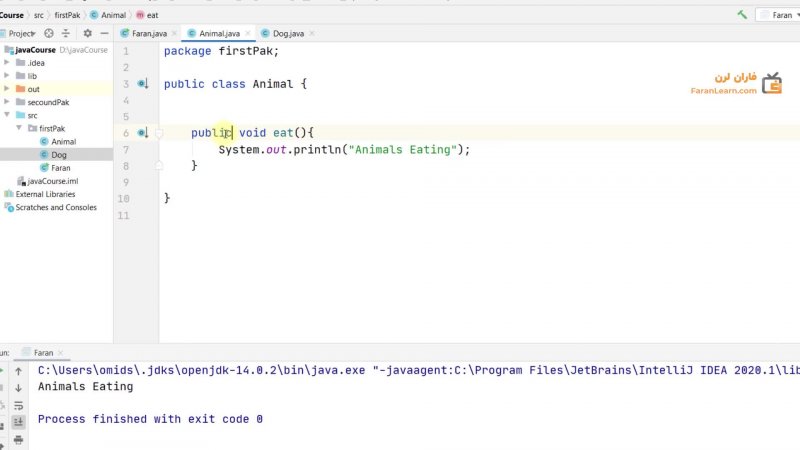Image resolution: width=800 pixels, height=450 pixels.
Task: Click firstPak in the breadcrumb bar
Action: tap(66, 15)
